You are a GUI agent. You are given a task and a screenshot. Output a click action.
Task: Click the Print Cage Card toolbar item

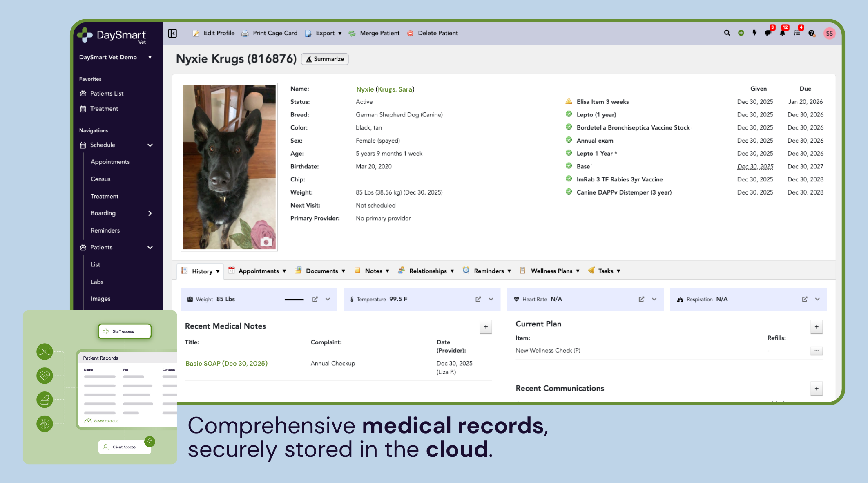[275, 33]
